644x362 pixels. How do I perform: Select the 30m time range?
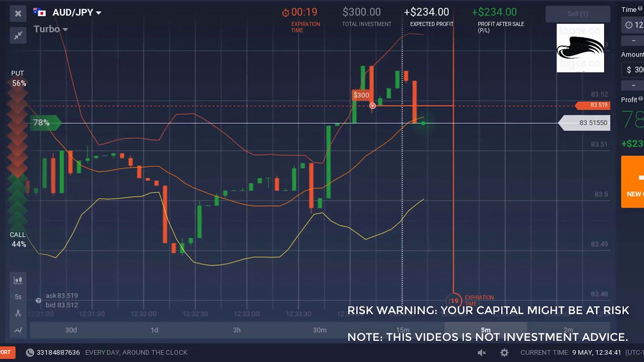tap(319, 330)
